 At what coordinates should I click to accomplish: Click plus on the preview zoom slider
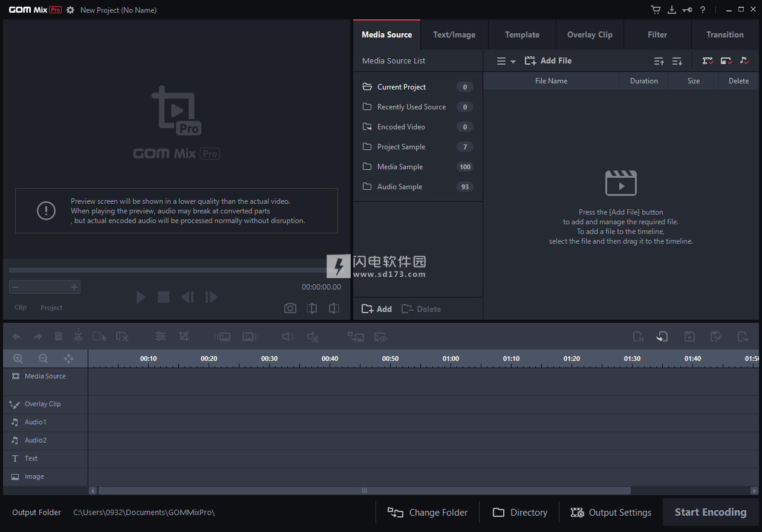pyautogui.click(x=74, y=287)
